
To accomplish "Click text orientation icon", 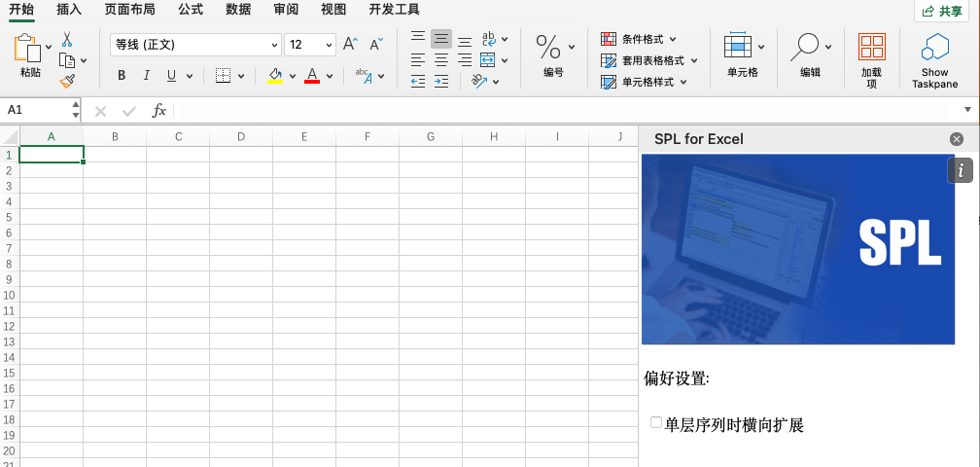I will 480,82.
